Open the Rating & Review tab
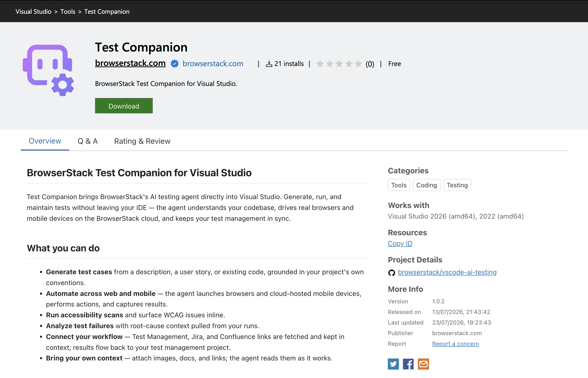588x378 pixels. tap(142, 141)
